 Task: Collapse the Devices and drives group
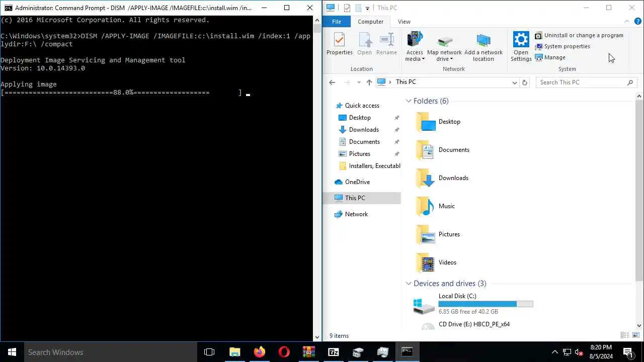409,284
